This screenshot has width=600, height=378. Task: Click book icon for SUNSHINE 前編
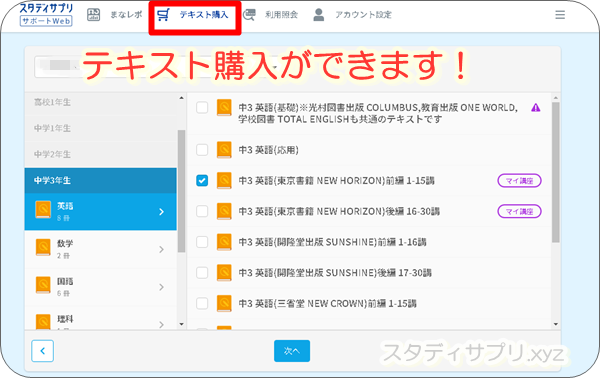(224, 242)
